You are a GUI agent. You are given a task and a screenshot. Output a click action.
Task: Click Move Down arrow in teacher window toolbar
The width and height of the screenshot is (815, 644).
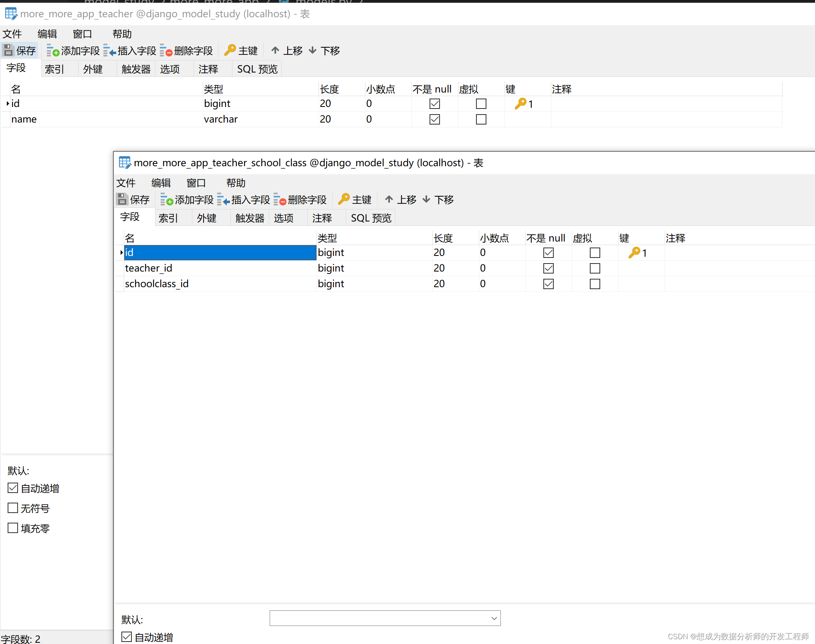(313, 50)
